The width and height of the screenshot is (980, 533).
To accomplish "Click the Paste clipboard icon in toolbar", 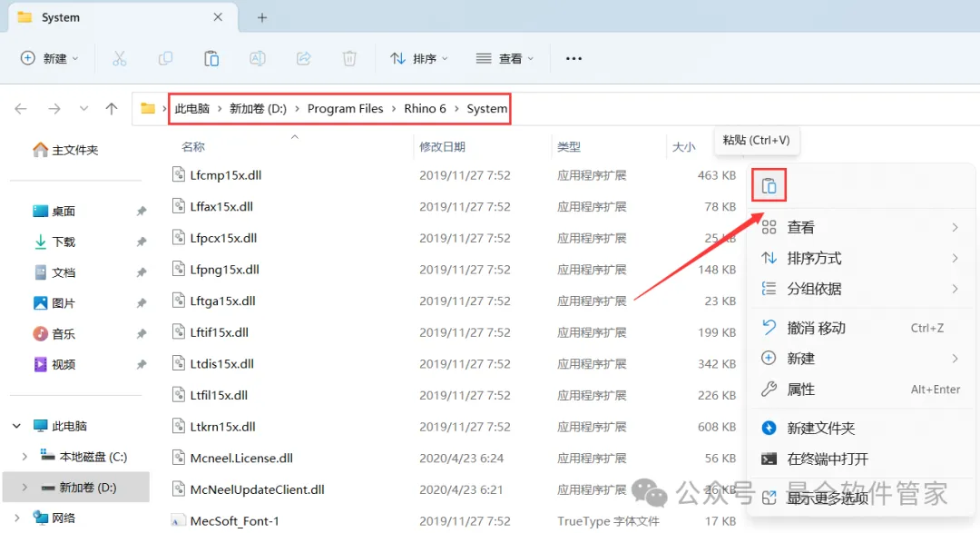I will [211, 59].
